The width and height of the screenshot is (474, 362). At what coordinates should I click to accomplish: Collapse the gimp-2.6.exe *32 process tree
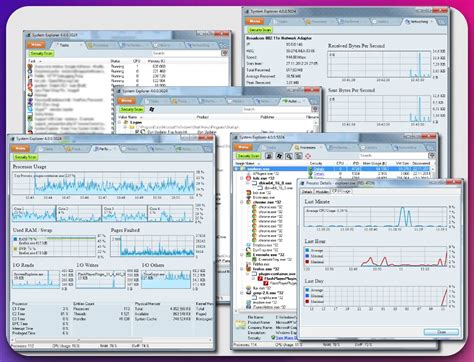[242, 293]
